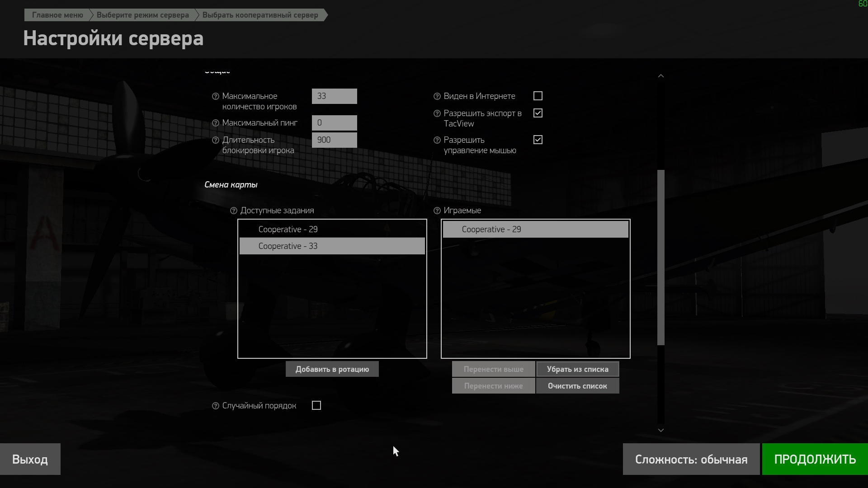Image resolution: width=868 pixels, height=488 pixels.
Task: Click the settings panel vertical scrollbar thumb
Action: coord(661,258)
